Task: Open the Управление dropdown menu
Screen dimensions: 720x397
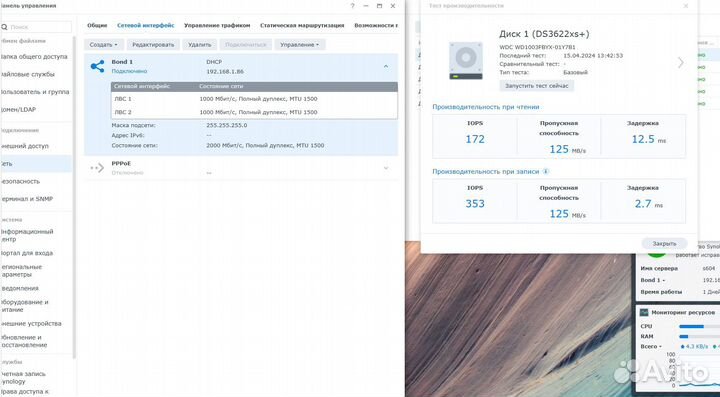Action: pyautogui.click(x=300, y=45)
